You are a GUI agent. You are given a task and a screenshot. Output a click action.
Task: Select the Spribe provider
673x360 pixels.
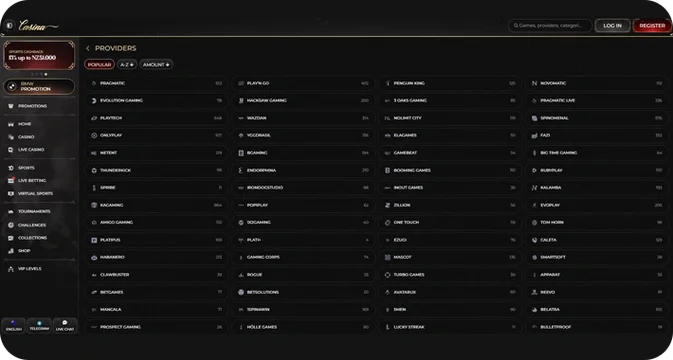(156, 188)
